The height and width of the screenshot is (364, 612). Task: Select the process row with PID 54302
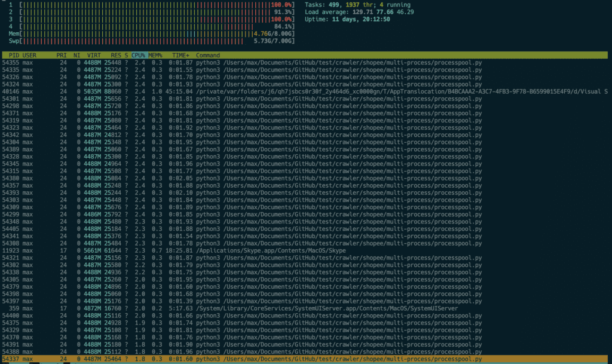click(x=305, y=265)
